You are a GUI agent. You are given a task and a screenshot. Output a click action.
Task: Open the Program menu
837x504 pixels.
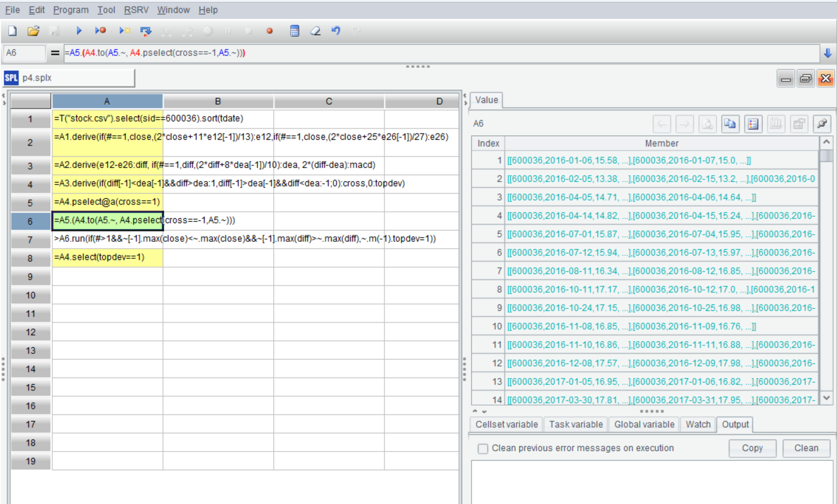pyautogui.click(x=71, y=10)
